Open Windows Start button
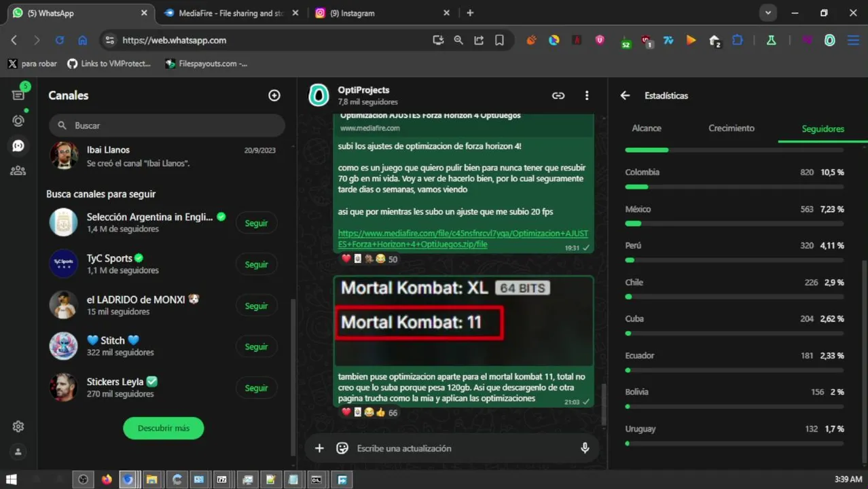This screenshot has width=868, height=489. tap(12, 479)
